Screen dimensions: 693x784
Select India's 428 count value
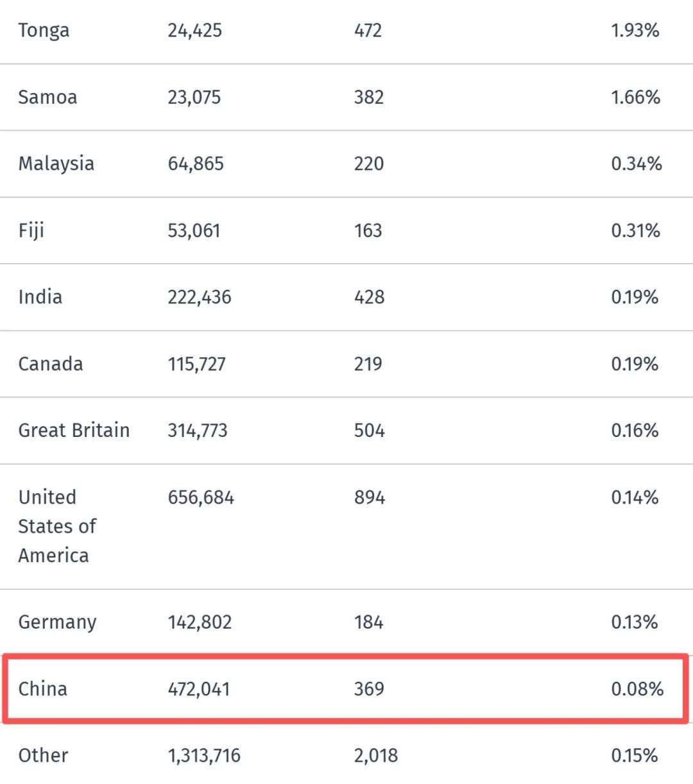point(369,297)
